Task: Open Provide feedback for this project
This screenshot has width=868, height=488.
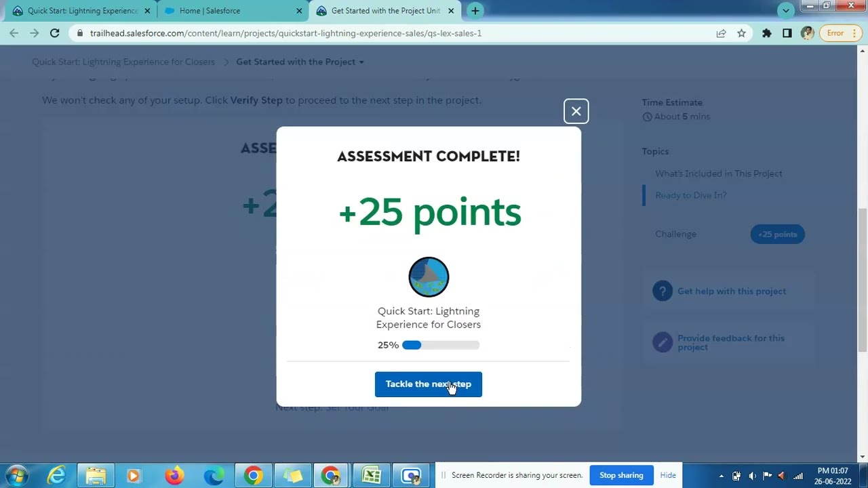Action: coord(731,342)
